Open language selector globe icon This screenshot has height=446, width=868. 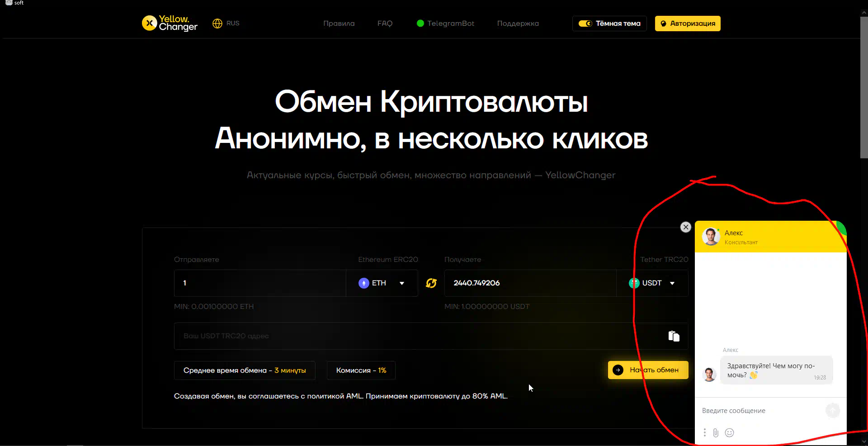coord(217,24)
